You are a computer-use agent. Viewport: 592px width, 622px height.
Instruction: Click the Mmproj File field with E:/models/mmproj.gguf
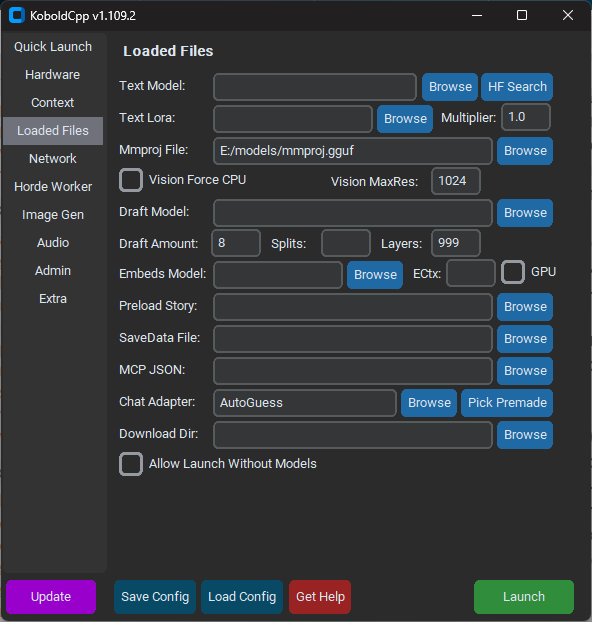point(353,151)
